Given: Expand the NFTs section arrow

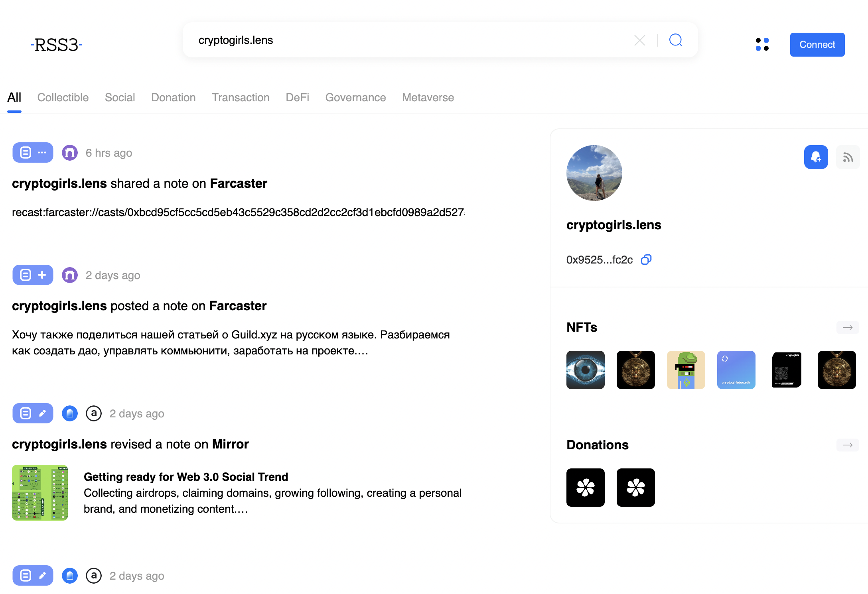Looking at the screenshot, I should click(848, 327).
